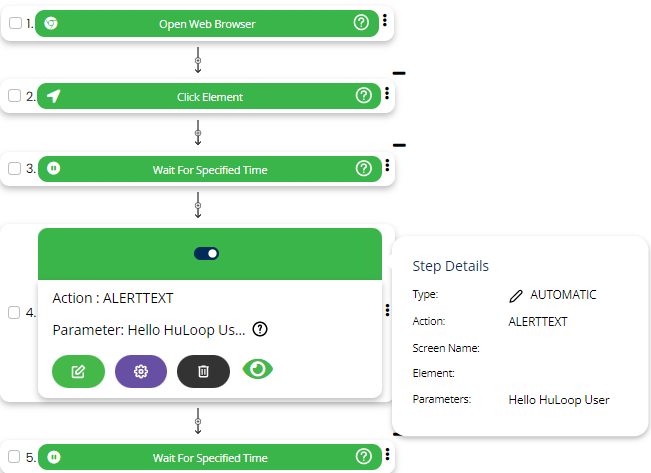
Task: Click pencil icon next to AUTOMATIC type
Action: click(x=516, y=295)
